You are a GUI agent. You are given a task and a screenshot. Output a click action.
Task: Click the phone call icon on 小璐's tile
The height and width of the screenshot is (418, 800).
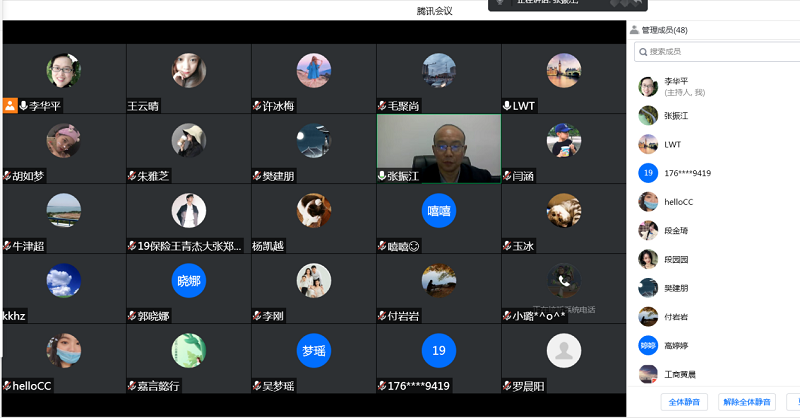pyautogui.click(x=564, y=281)
